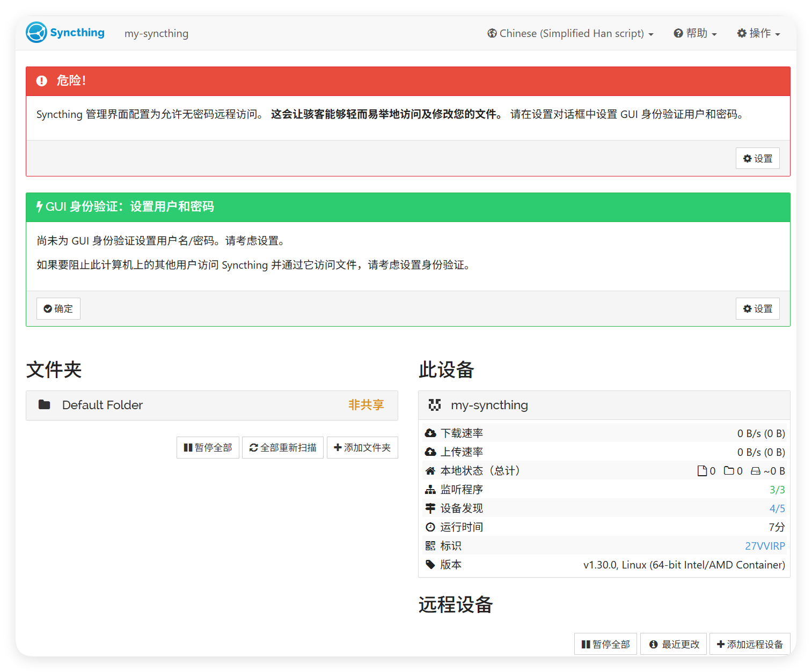Click the exclamation icon in the 危险 banner
The width and height of the screenshot is (812, 672).
[42, 81]
